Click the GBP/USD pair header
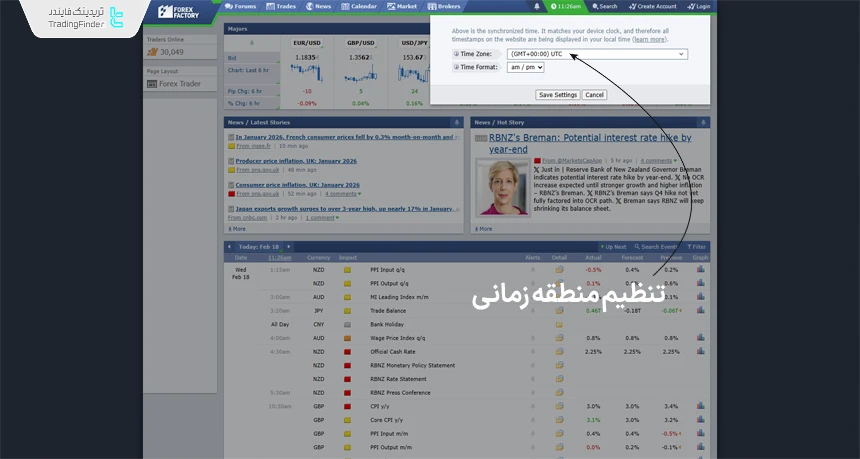860x459 pixels. click(361, 43)
